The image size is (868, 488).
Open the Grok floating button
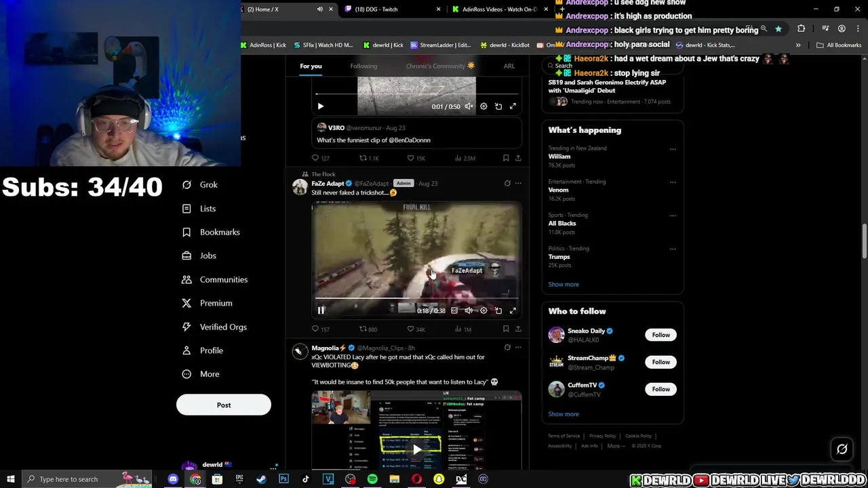[x=842, y=449]
